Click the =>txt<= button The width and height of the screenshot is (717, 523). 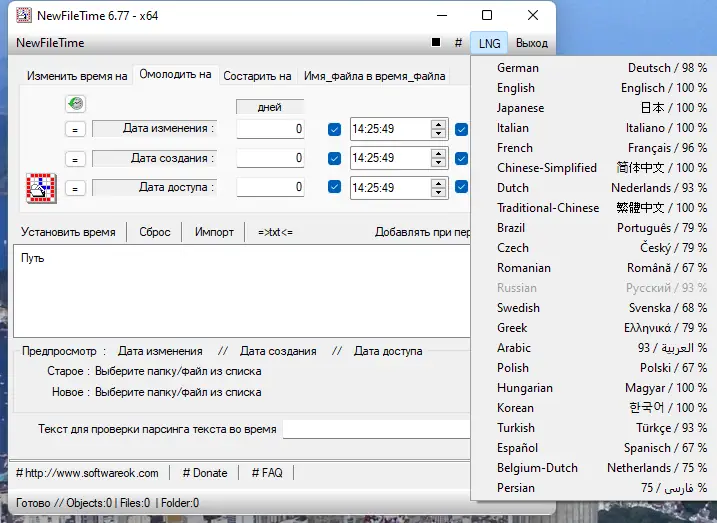click(x=275, y=232)
